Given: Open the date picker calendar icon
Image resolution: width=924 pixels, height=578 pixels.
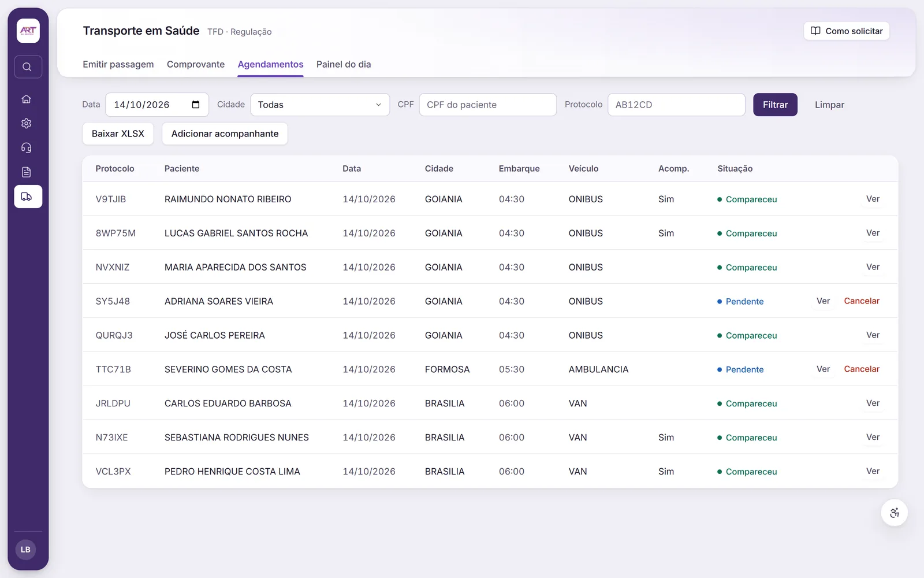Looking at the screenshot, I should click(x=196, y=105).
